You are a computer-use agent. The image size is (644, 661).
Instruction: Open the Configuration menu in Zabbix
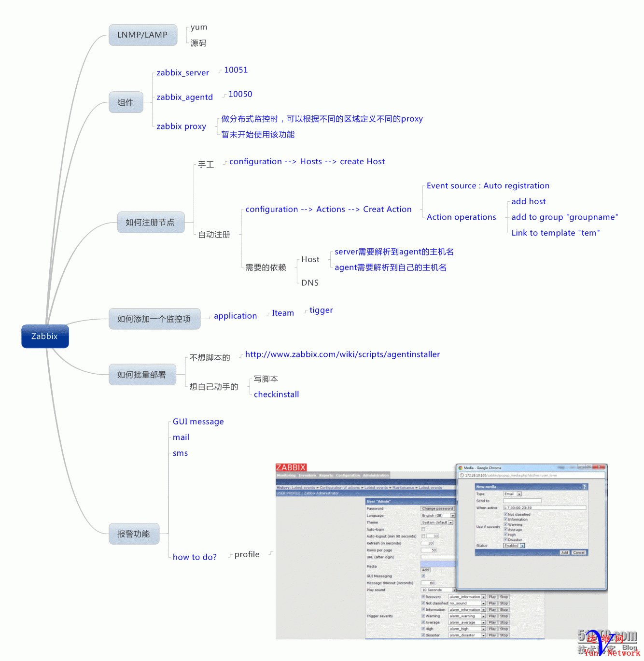(x=348, y=476)
